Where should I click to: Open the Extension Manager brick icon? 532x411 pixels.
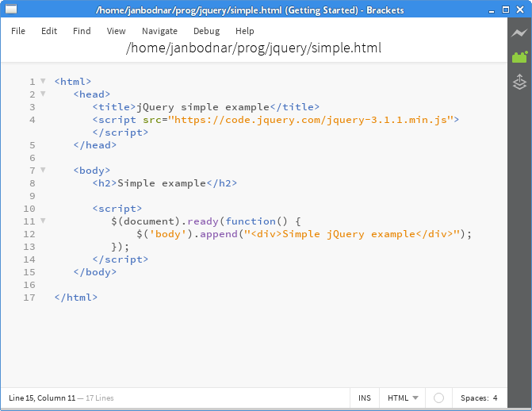click(519, 56)
